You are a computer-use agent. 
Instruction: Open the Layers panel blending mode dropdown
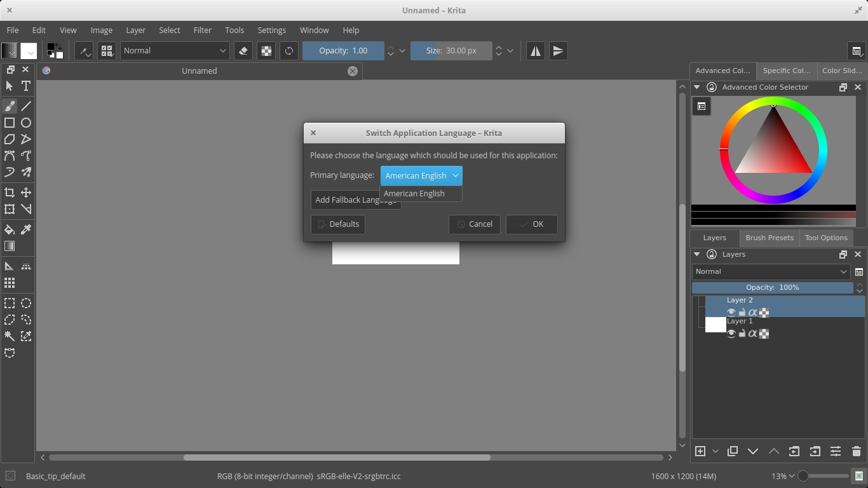(x=771, y=271)
